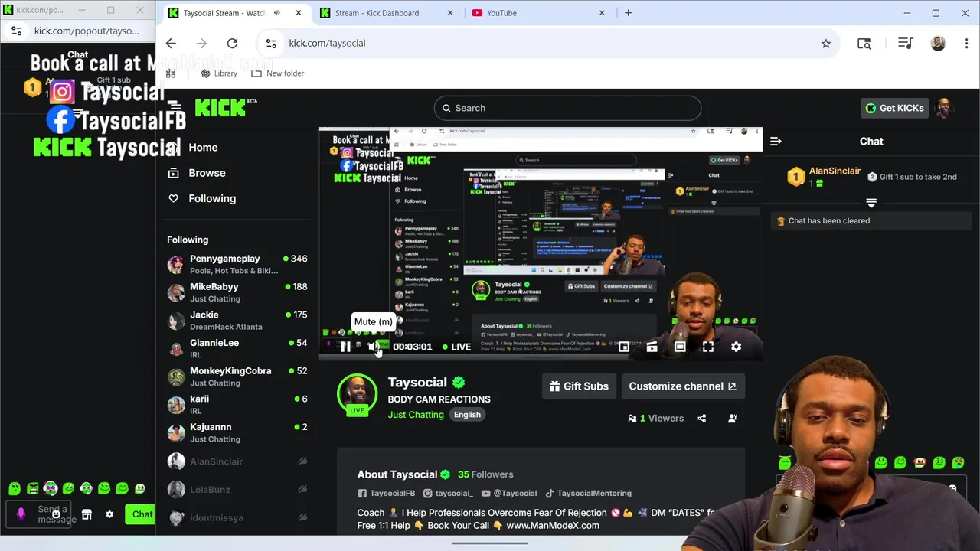Open karii channel in Following list
Viewport: 980px width, 551px height.
tap(237, 404)
